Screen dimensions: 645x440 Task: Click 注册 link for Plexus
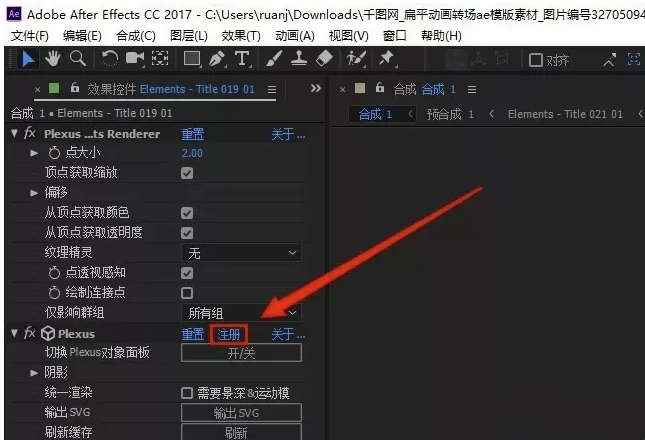[x=229, y=334]
